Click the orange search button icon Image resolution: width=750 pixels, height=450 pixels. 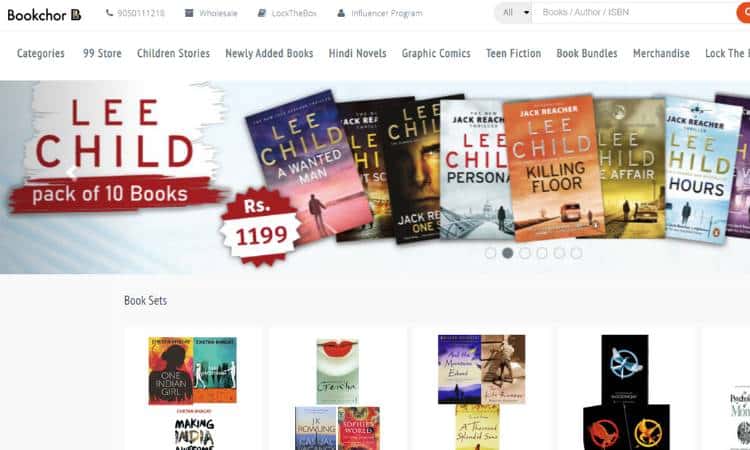pyautogui.click(x=743, y=12)
